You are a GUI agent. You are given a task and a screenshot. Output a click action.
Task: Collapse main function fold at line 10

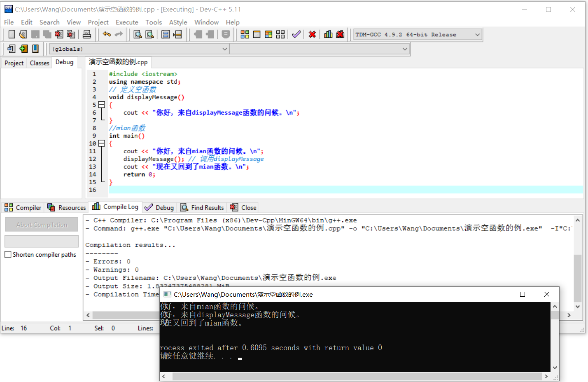point(102,143)
